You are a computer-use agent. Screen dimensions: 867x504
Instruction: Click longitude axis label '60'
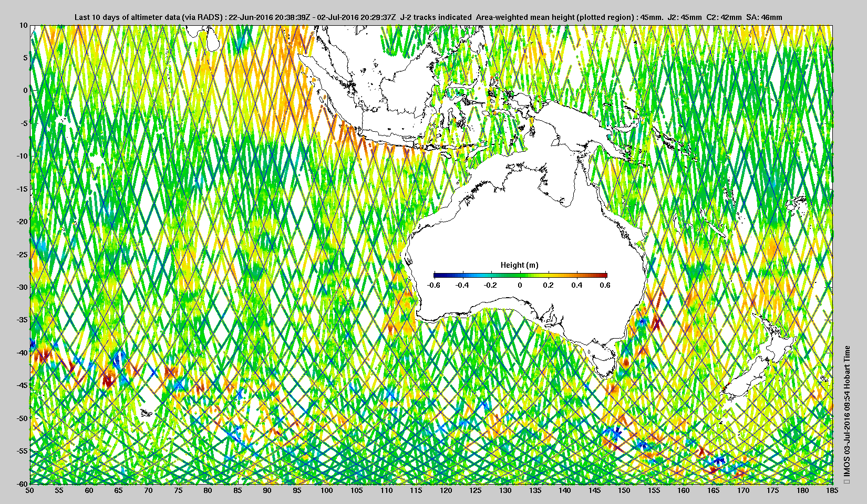(89, 490)
